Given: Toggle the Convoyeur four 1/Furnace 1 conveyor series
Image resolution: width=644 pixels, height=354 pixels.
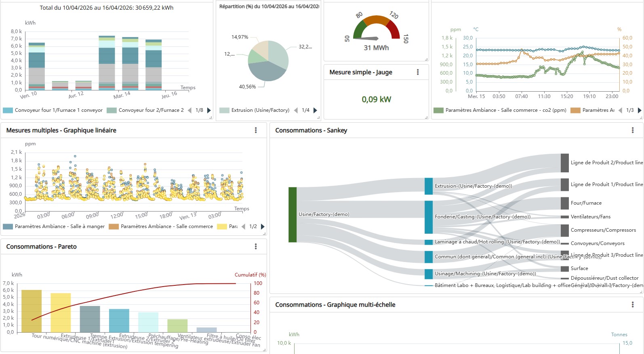Looking at the screenshot, I should coord(53,110).
